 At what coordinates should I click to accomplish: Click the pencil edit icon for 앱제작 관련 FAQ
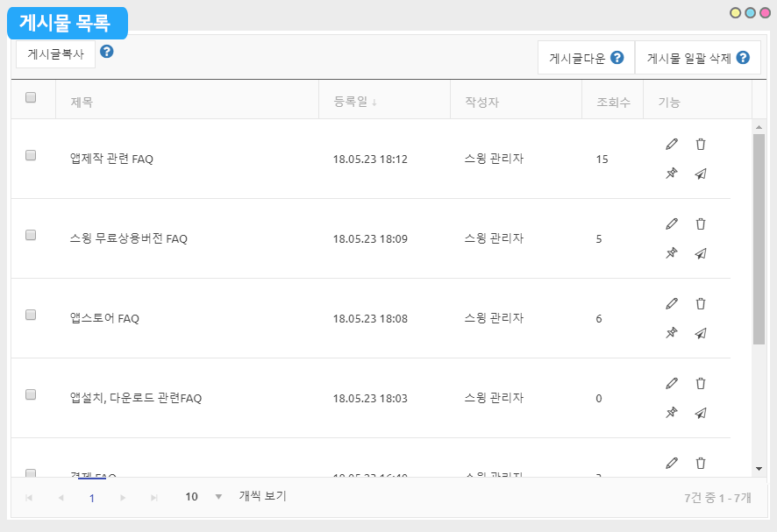point(672,144)
